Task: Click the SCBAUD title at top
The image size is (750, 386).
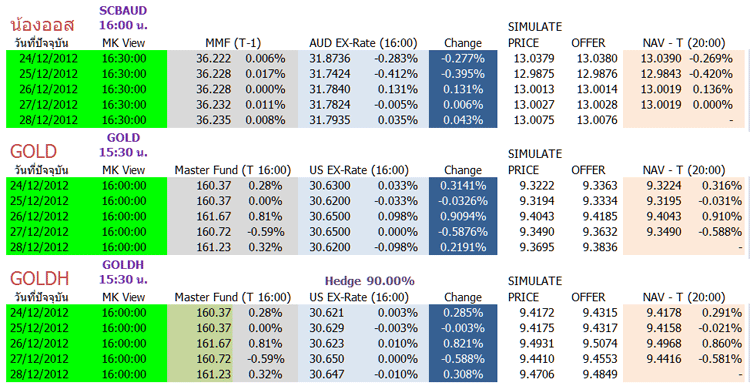Action: point(123,11)
